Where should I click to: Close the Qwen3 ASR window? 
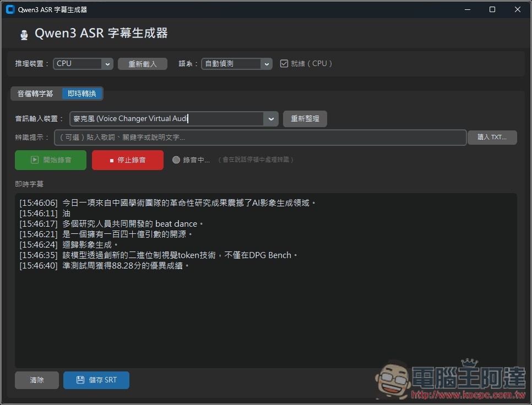click(x=518, y=9)
